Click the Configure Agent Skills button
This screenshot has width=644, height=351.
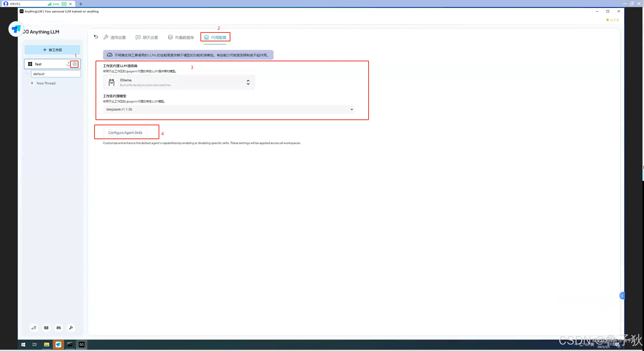(125, 133)
